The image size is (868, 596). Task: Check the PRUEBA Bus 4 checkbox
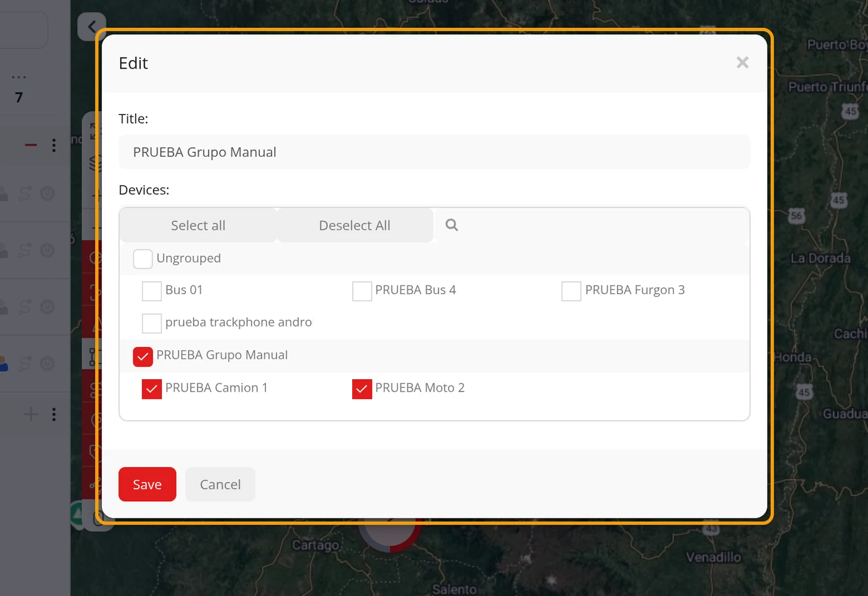click(x=362, y=291)
